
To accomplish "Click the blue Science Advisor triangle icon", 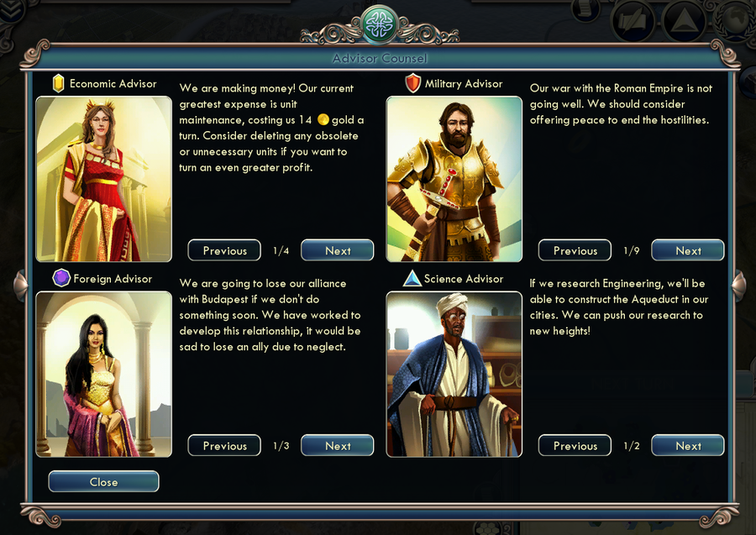I will point(412,278).
